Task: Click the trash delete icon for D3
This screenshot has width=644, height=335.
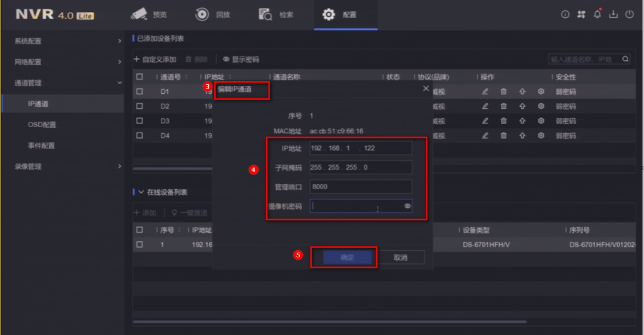Action: click(x=503, y=121)
